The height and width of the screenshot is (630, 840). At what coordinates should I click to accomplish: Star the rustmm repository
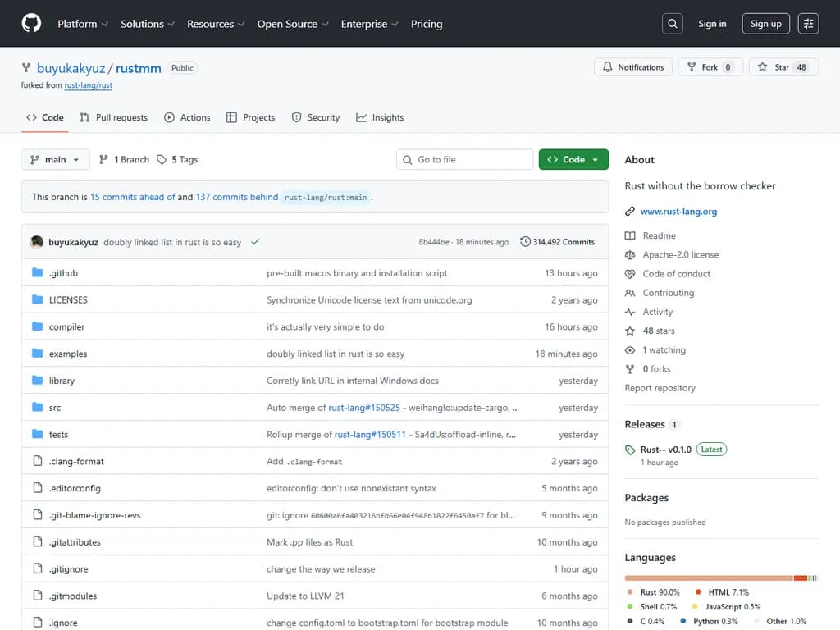coord(782,67)
